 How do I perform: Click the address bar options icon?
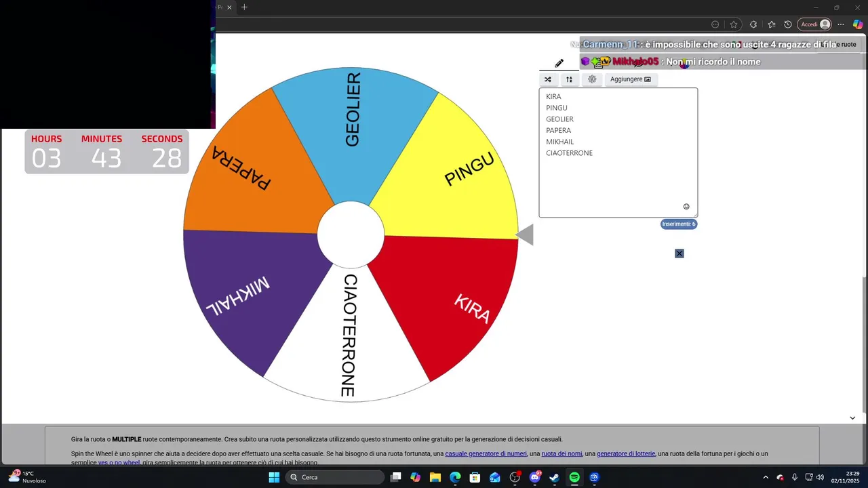[715, 24]
